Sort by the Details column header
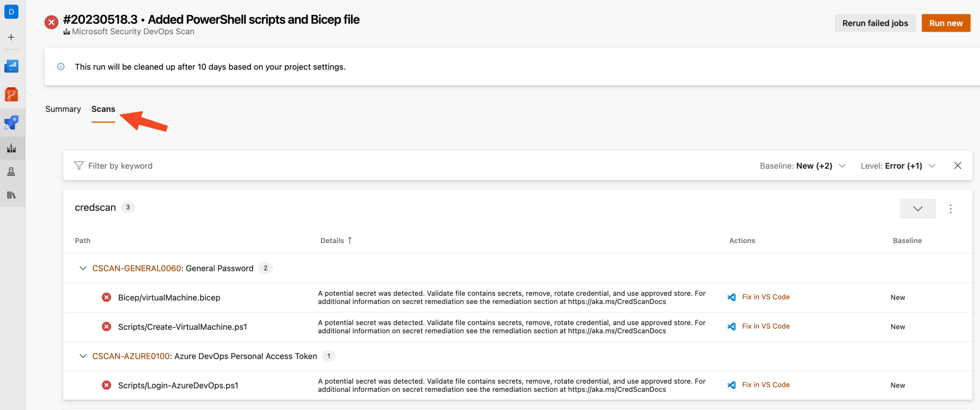 [336, 241]
